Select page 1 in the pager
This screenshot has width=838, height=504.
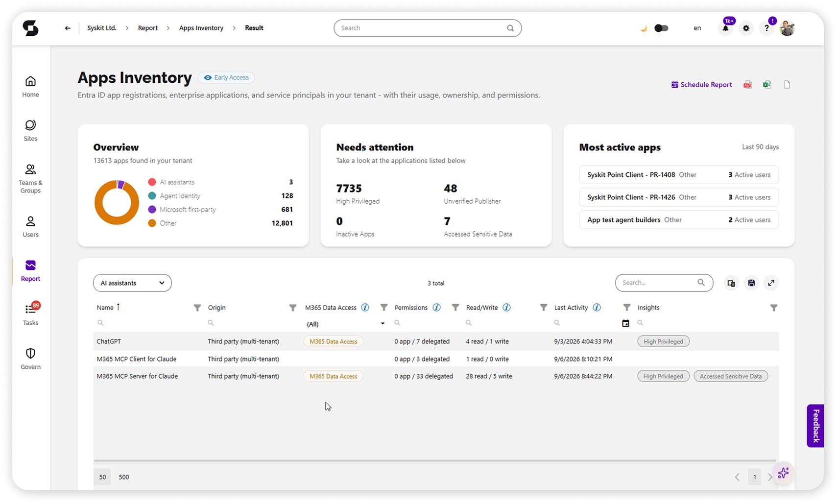[x=755, y=477]
